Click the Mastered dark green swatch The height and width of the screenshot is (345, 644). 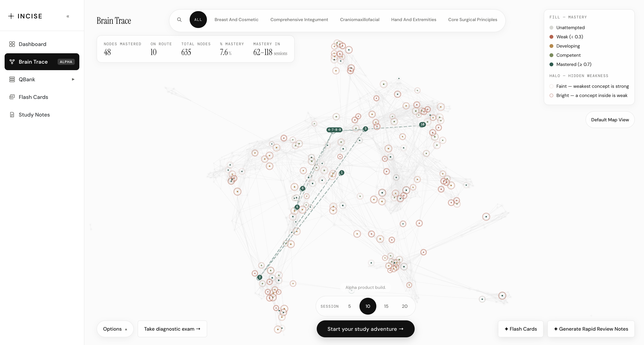pos(551,64)
